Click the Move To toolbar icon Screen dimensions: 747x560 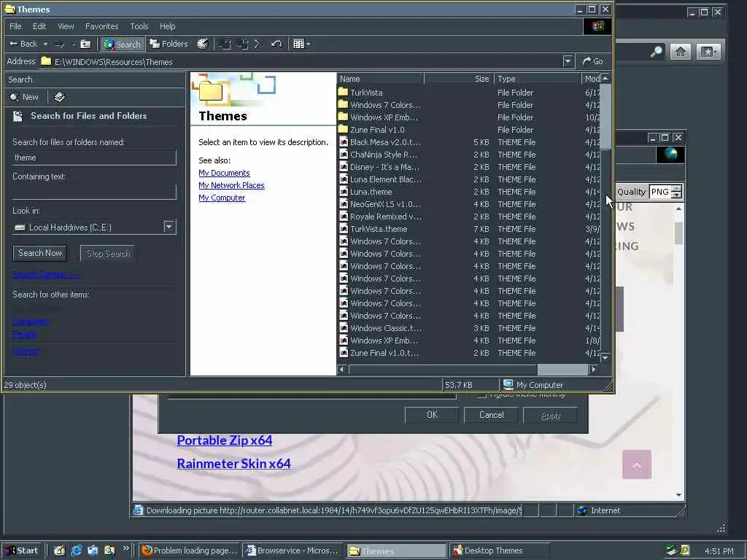click(225, 44)
